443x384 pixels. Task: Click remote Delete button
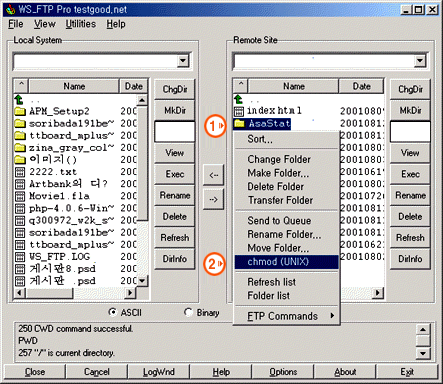coord(410,217)
